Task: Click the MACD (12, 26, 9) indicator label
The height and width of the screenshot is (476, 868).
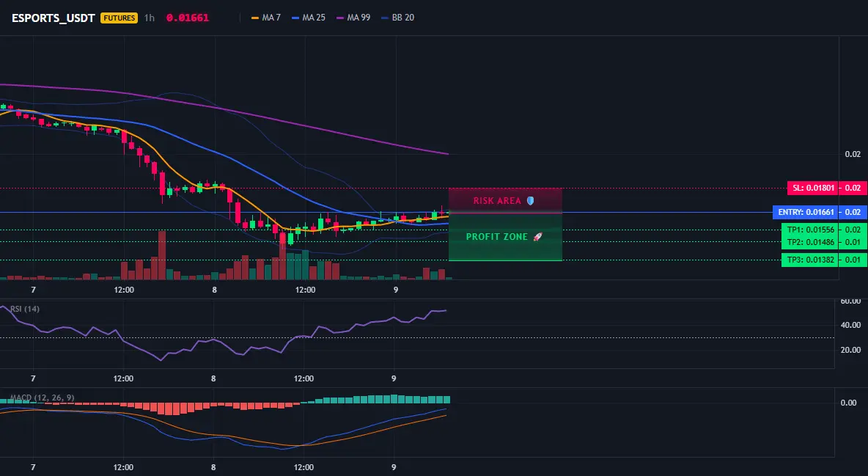Action: (42, 398)
